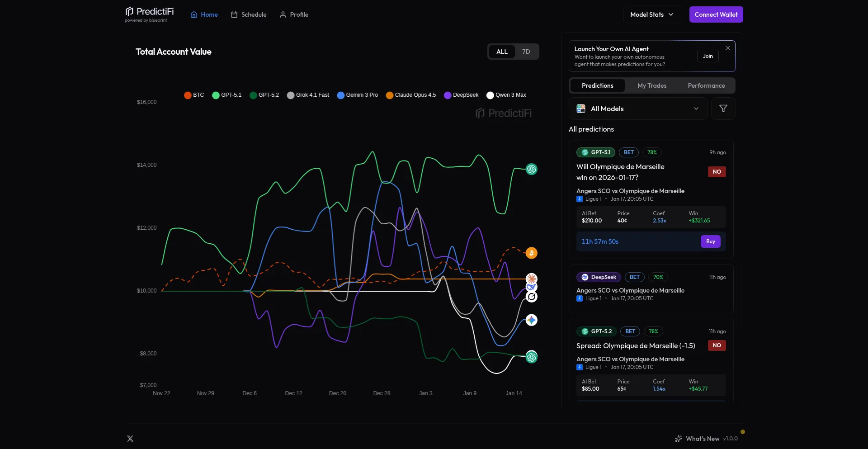Screen dimensions: 868x449
Task: Click the Schedule calendar icon
Action: pyautogui.click(x=235, y=14)
